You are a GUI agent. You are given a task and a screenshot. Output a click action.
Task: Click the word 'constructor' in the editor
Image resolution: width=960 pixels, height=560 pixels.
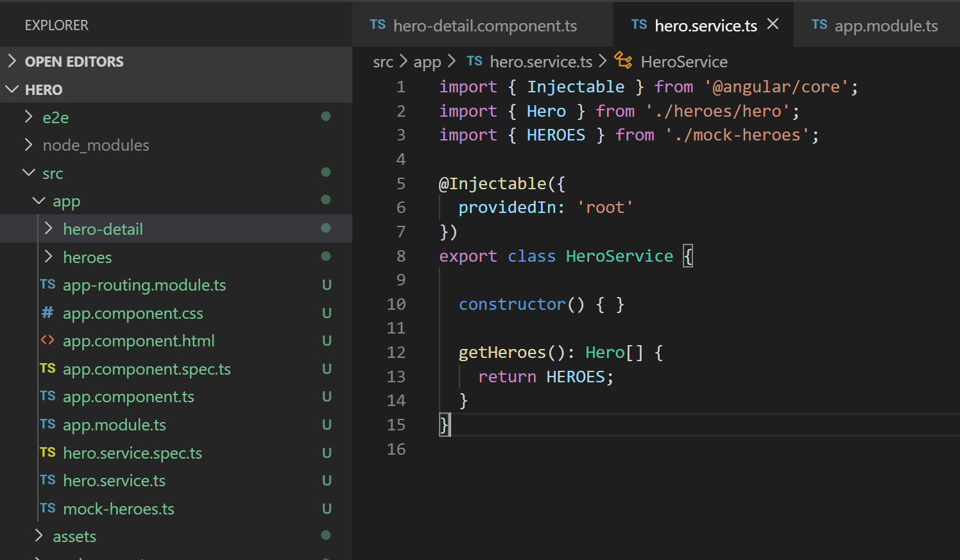click(512, 304)
